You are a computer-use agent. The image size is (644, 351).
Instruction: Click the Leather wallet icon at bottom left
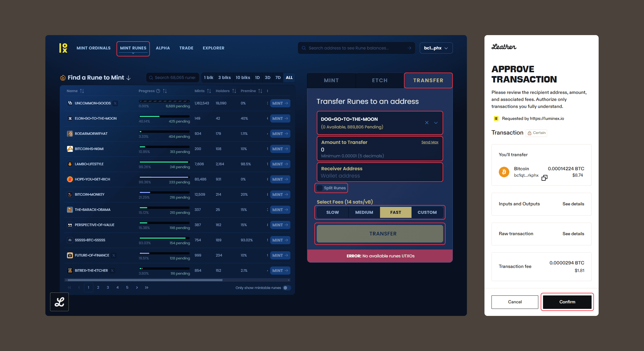59,302
